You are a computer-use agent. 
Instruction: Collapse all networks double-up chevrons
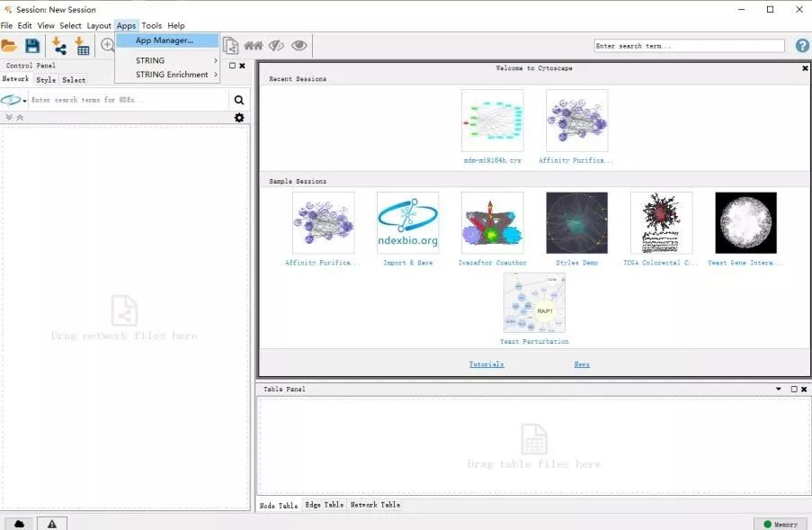coord(20,118)
